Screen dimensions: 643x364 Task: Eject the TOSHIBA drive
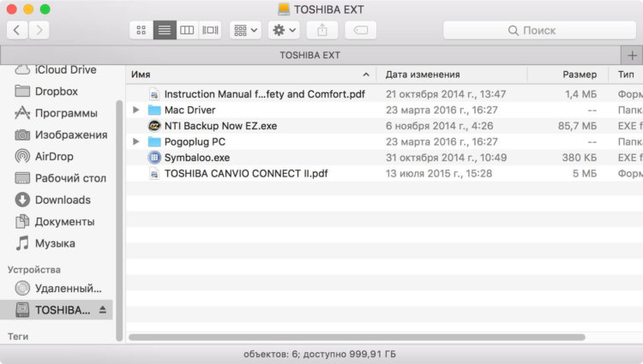tap(103, 310)
